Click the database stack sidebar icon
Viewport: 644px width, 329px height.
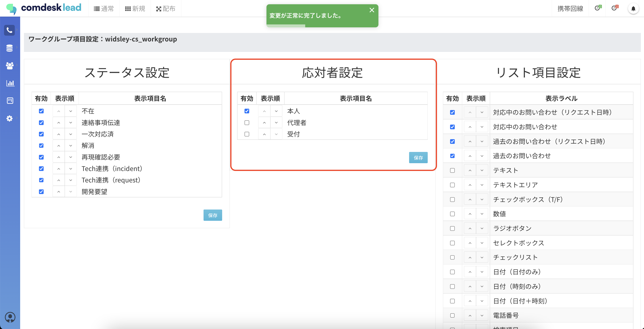9,48
